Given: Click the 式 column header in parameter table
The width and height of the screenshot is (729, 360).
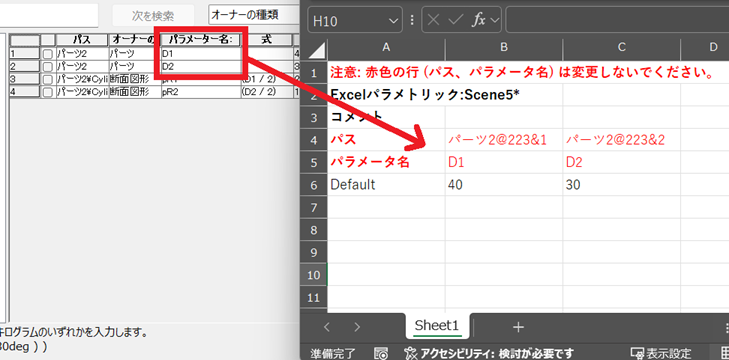Looking at the screenshot, I should (x=266, y=40).
